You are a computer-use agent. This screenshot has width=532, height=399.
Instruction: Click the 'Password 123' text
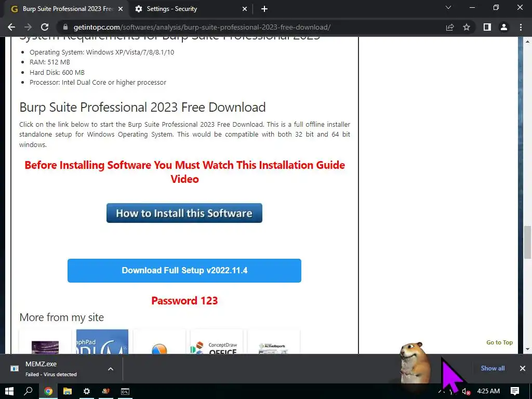[x=184, y=301]
